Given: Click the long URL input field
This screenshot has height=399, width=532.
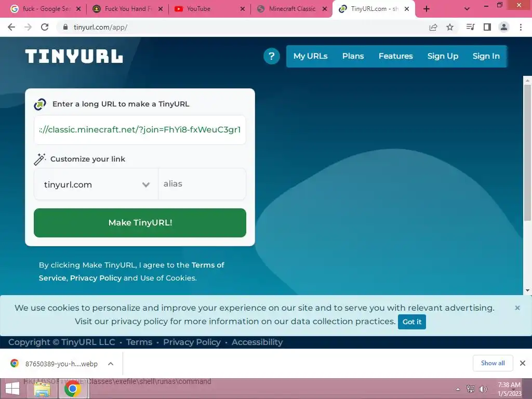Looking at the screenshot, I should [x=140, y=129].
